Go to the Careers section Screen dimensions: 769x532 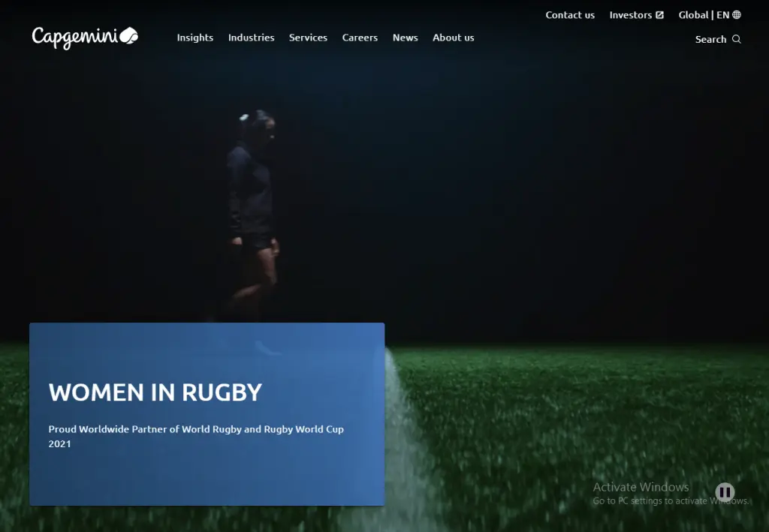coord(360,38)
